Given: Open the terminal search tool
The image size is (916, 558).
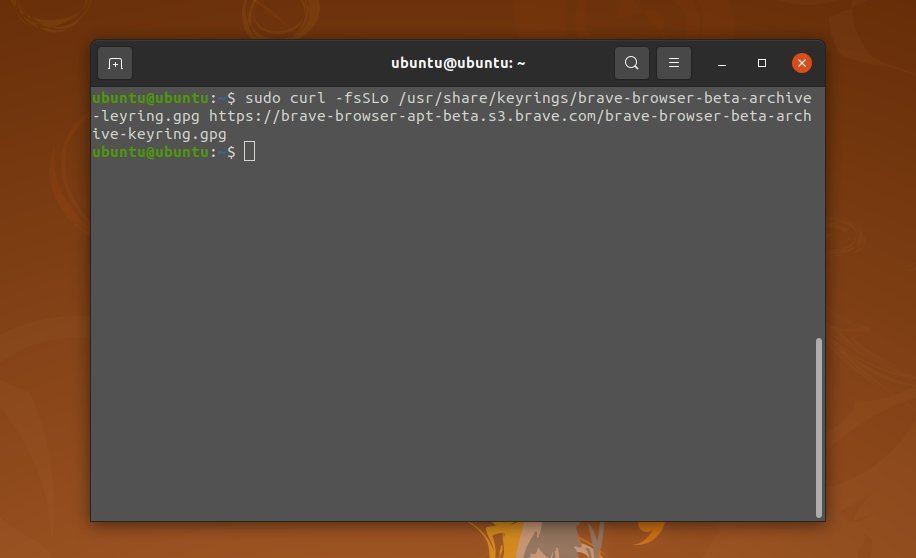Looking at the screenshot, I should [x=632, y=63].
